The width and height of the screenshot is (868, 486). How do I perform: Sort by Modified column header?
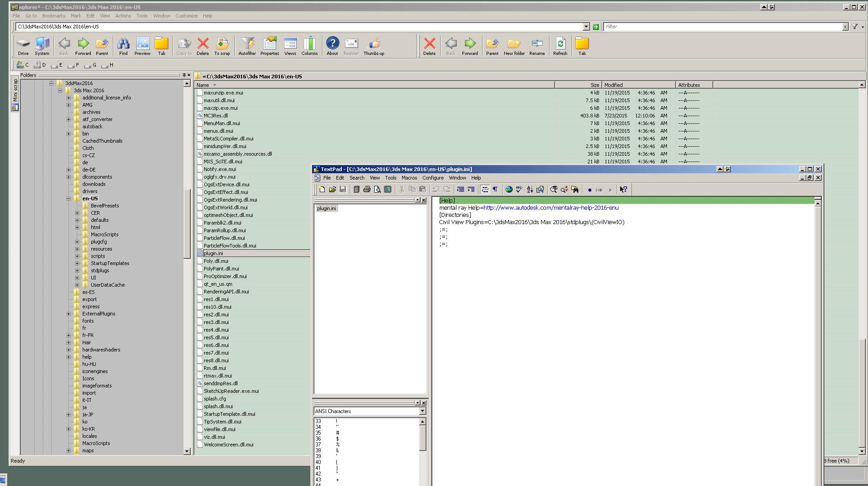[x=639, y=85]
